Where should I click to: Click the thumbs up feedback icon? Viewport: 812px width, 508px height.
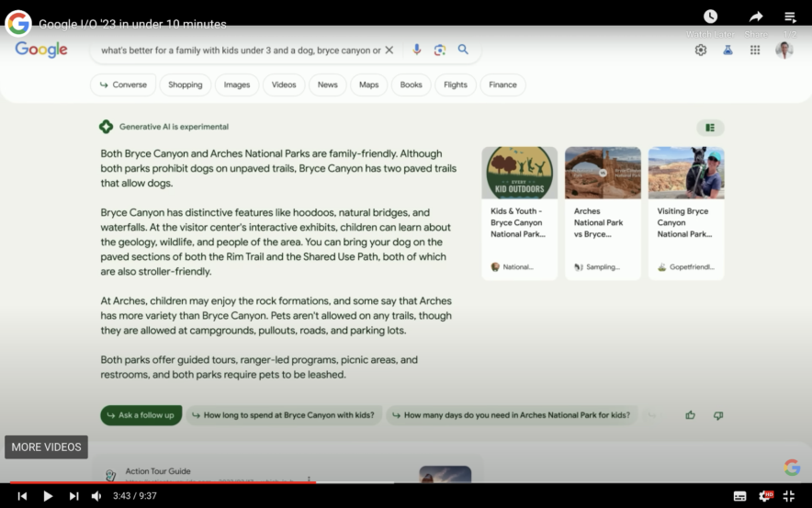click(x=690, y=415)
